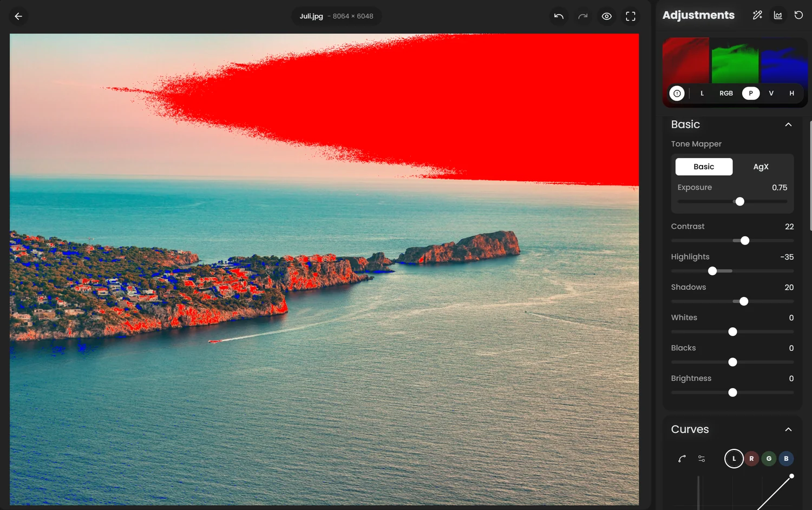
Task: Reset all adjustments
Action: (798, 15)
